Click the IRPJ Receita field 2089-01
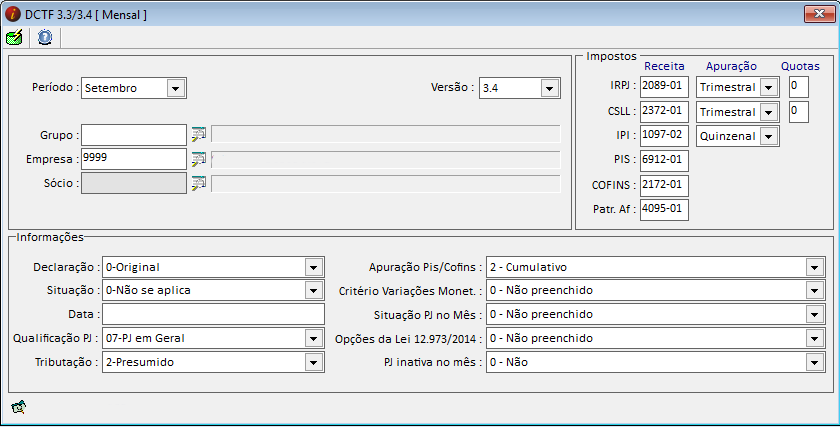Viewport: 840px width, 427px height. 664,87
